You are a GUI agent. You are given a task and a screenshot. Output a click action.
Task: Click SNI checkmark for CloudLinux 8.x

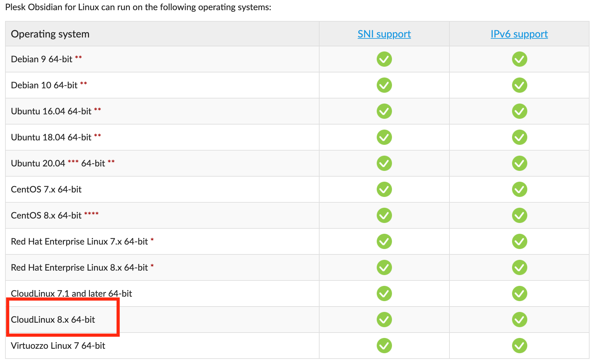coord(384,320)
